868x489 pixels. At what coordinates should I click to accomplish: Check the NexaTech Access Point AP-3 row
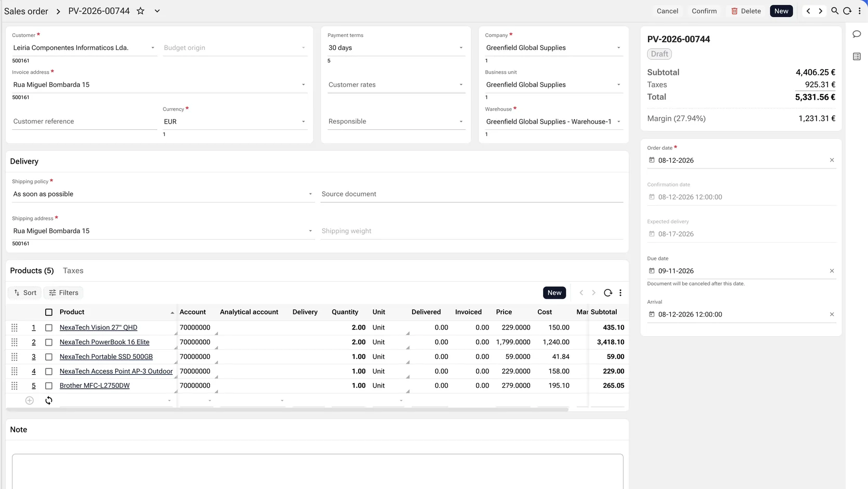click(x=49, y=372)
